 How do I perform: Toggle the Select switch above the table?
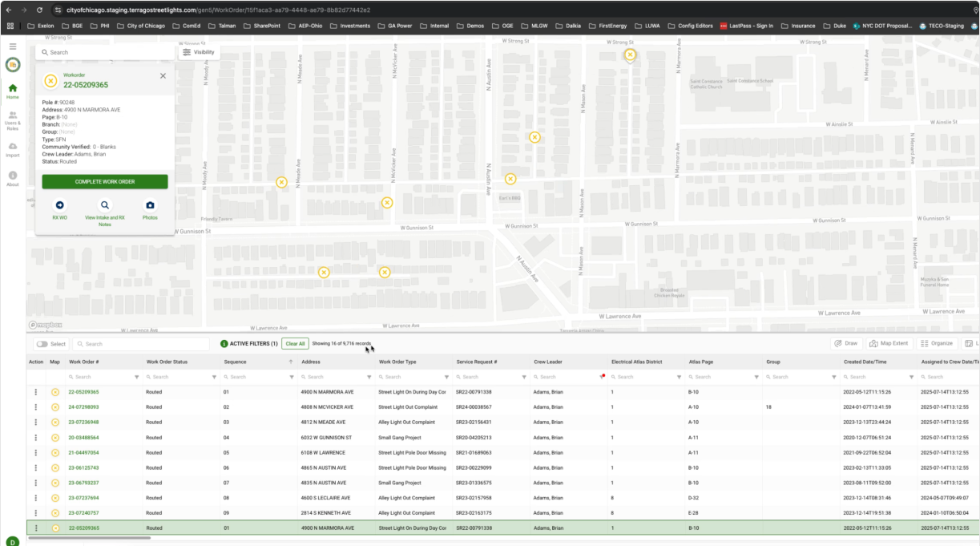point(42,344)
